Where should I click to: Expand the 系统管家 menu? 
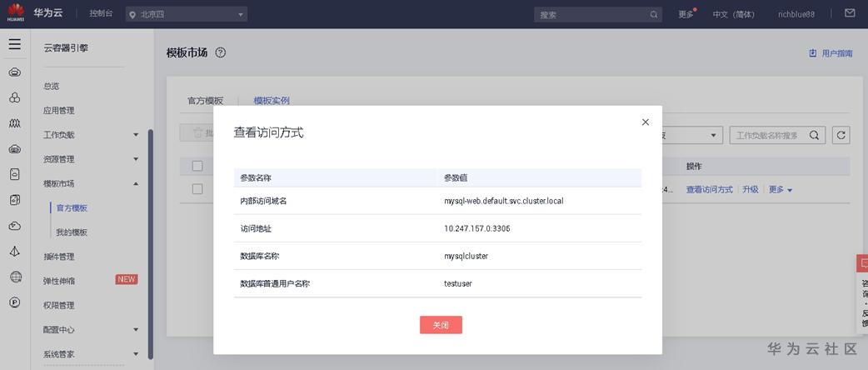click(x=136, y=354)
